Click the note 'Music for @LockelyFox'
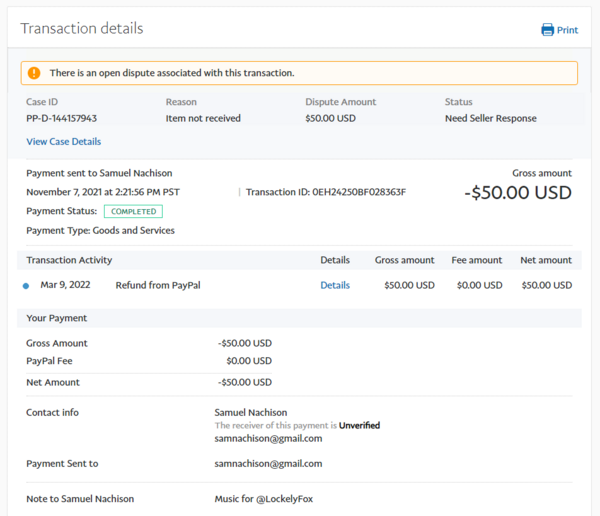This screenshot has height=516, width=600. click(x=264, y=499)
